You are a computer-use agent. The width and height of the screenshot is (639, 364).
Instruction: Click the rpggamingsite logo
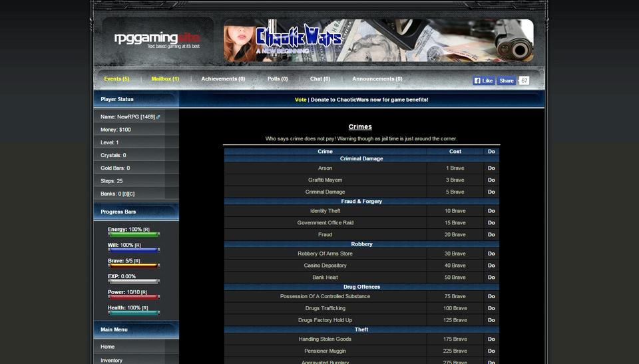pos(157,39)
